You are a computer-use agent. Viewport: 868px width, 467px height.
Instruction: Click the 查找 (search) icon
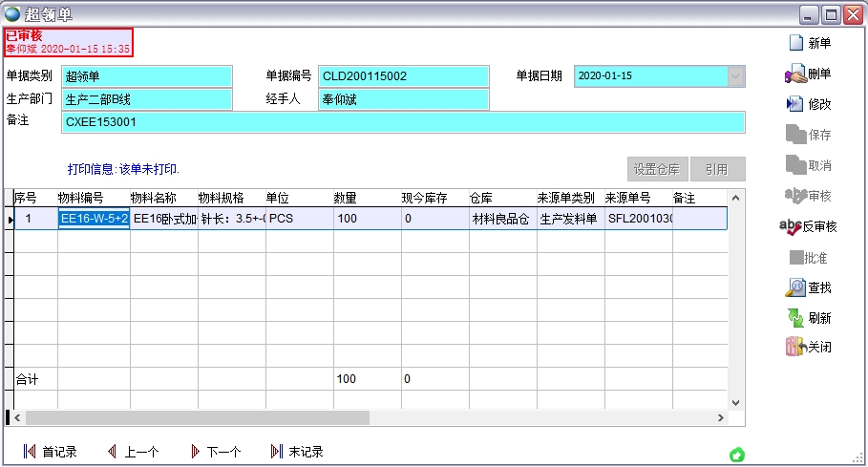click(795, 287)
